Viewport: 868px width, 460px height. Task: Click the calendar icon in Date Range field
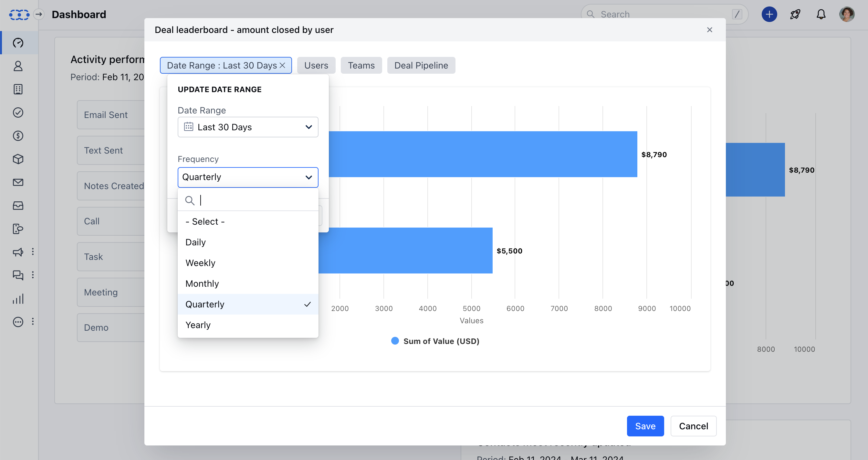pos(189,127)
